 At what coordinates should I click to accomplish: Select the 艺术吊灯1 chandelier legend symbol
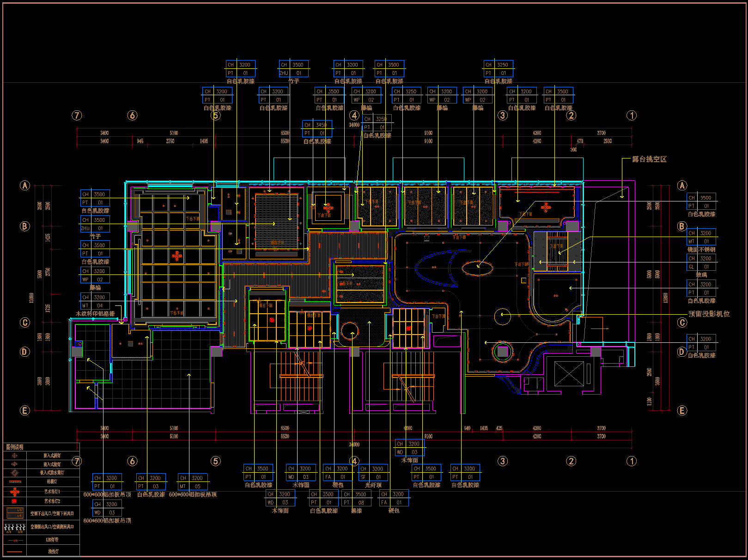click(15, 492)
